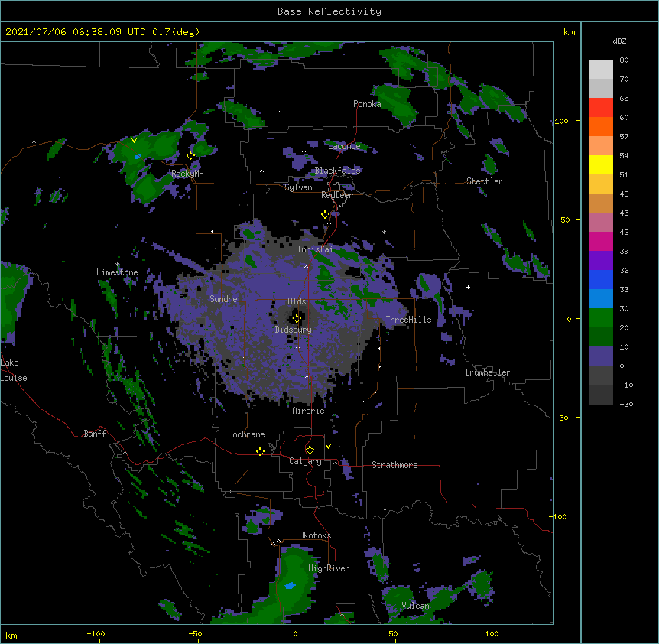
Task: Click the dBZ legend heading
Action: [x=619, y=41]
